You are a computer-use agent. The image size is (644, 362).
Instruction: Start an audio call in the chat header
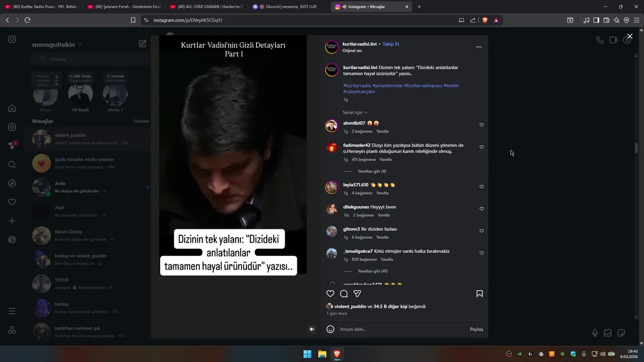(x=600, y=40)
